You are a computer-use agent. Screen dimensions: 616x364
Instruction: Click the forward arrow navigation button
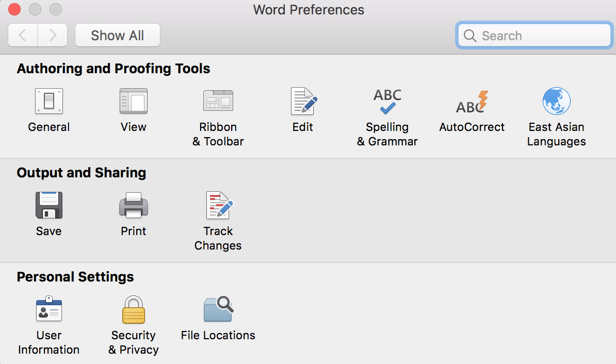(x=53, y=36)
